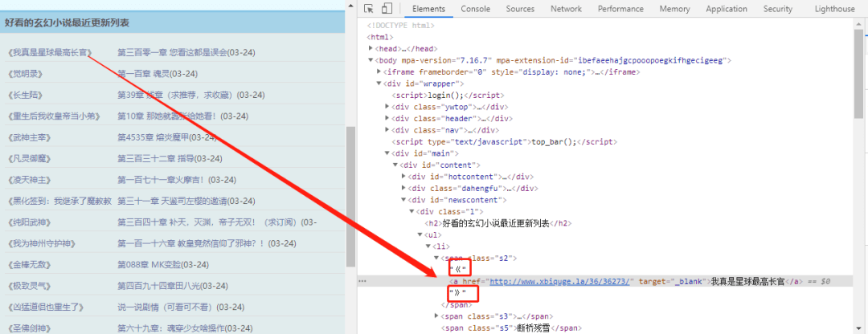Expand the div class="header" node
The width and height of the screenshot is (868, 334).
click(387, 118)
